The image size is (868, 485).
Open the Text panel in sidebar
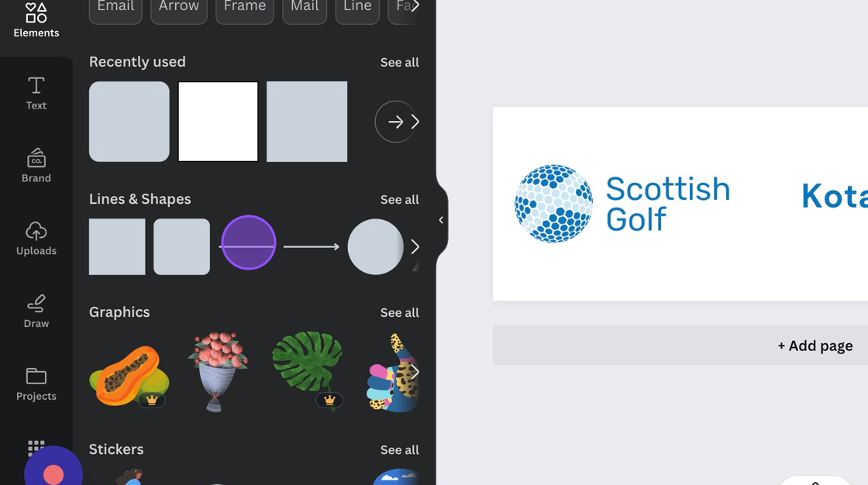click(36, 93)
